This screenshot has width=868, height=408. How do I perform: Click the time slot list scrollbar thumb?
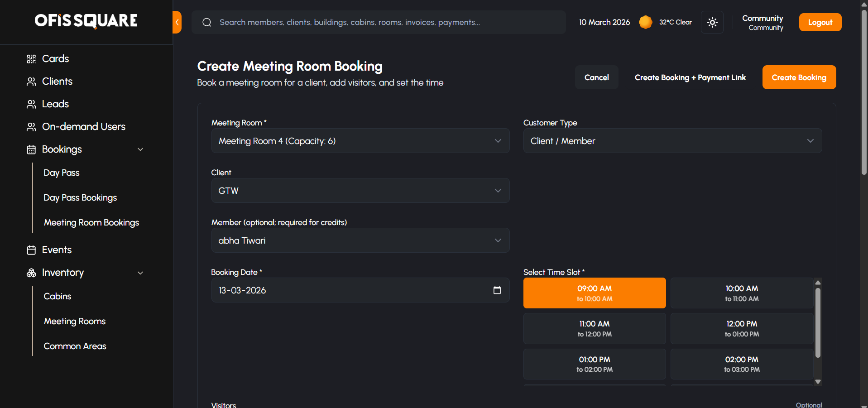coord(818,322)
